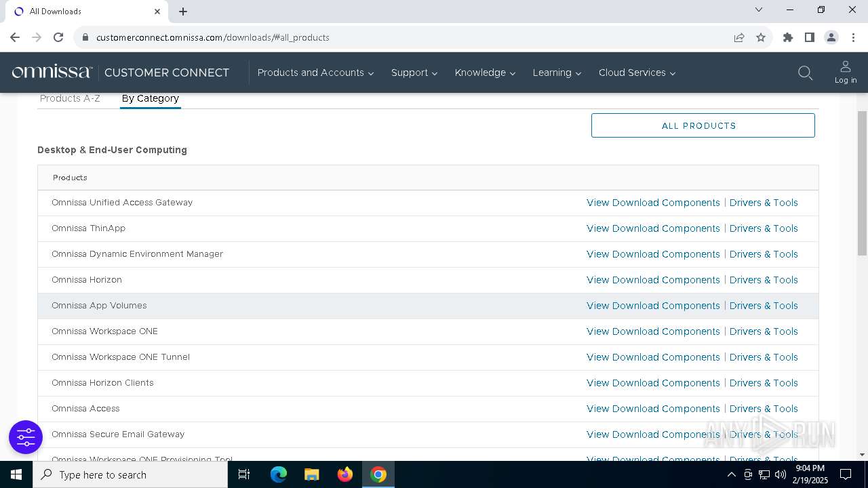This screenshot has height=488, width=868.
Task: Click the browser address bar URL
Action: [x=213, y=37]
